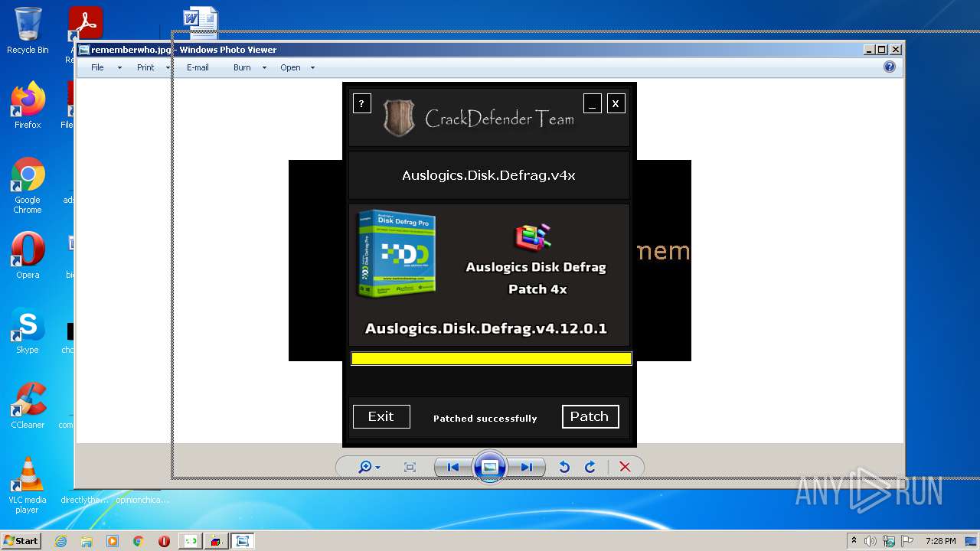Click the zoom magnifier in Photo Viewer
This screenshot has height=551, width=980.
pyautogui.click(x=365, y=467)
